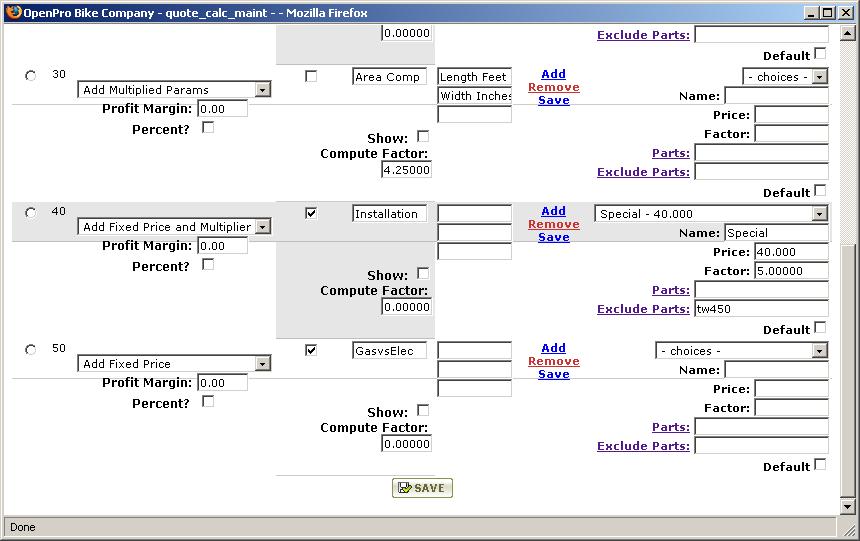Click the SAVE button with disk icon
Viewport: 860px width, 541px height.
pos(422,488)
